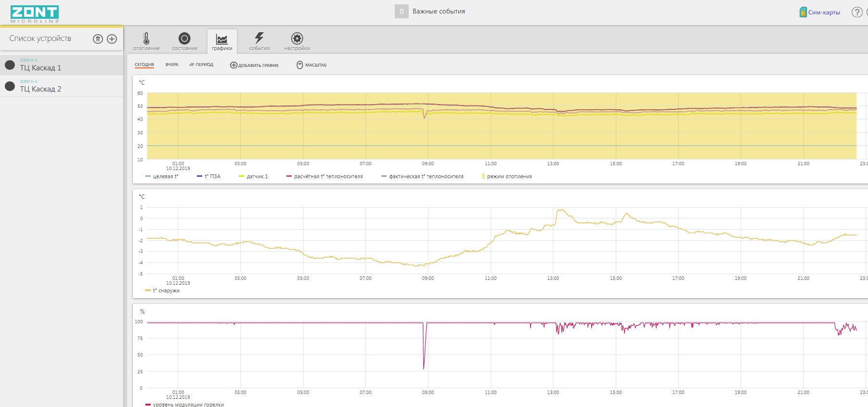Open the ПЕРИОД period selector
Viewport: 868px width, 407px height.
[x=201, y=65]
